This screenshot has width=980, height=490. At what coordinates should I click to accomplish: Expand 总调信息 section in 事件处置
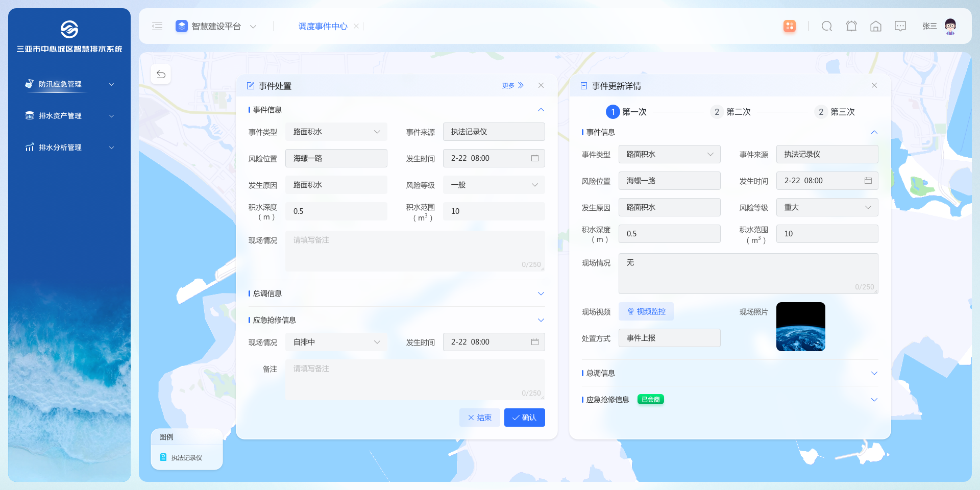coord(541,293)
